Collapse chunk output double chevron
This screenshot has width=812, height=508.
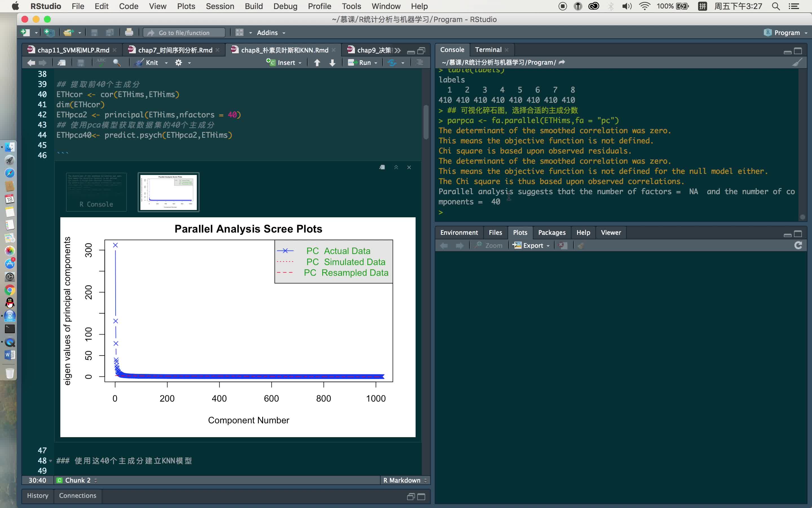(x=396, y=167)
